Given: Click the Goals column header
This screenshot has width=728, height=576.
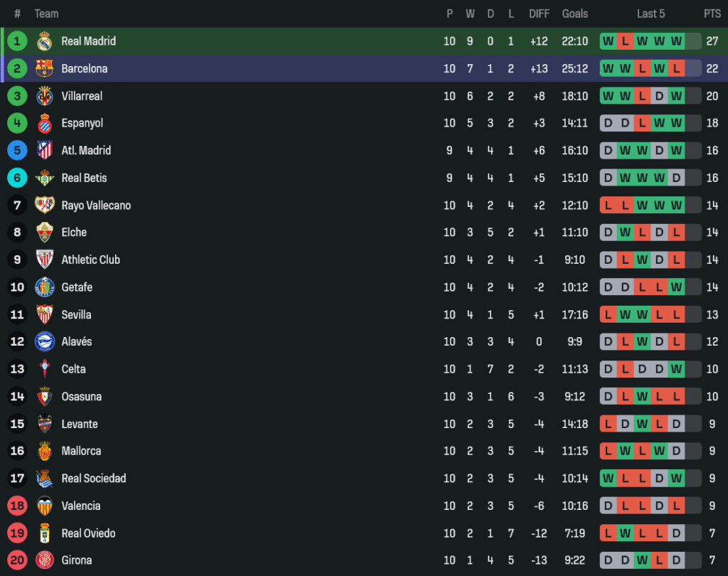Looking at the screenshot, I should [x=574, y=14].
